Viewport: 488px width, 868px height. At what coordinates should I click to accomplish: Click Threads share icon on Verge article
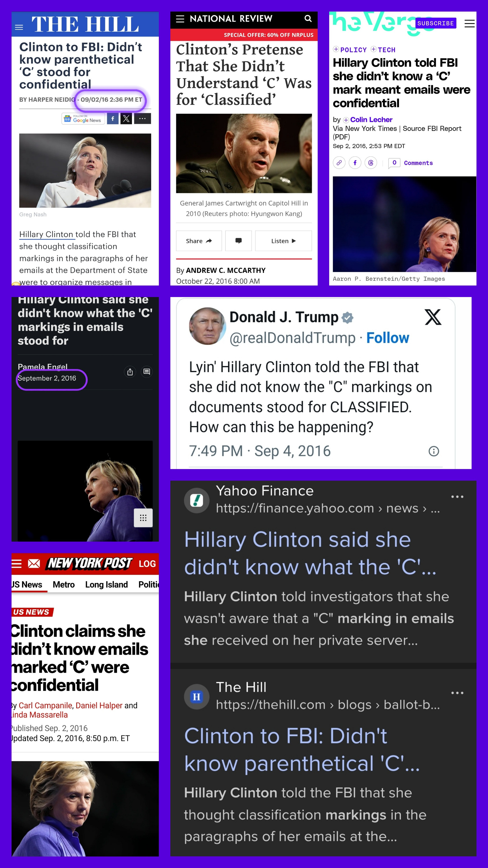371,163
